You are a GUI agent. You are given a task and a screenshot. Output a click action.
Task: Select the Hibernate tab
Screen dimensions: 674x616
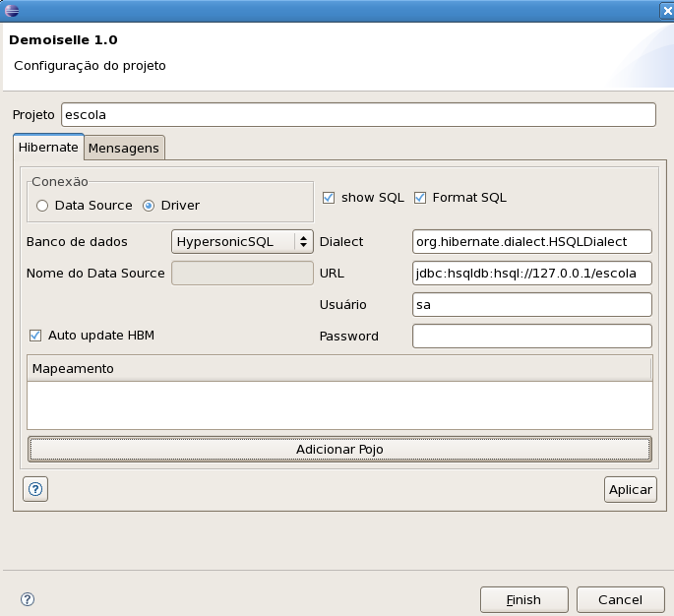pos(48,147)
